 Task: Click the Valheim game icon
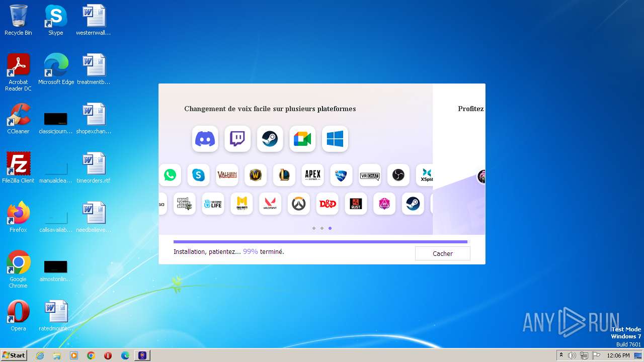coord(227,175)
